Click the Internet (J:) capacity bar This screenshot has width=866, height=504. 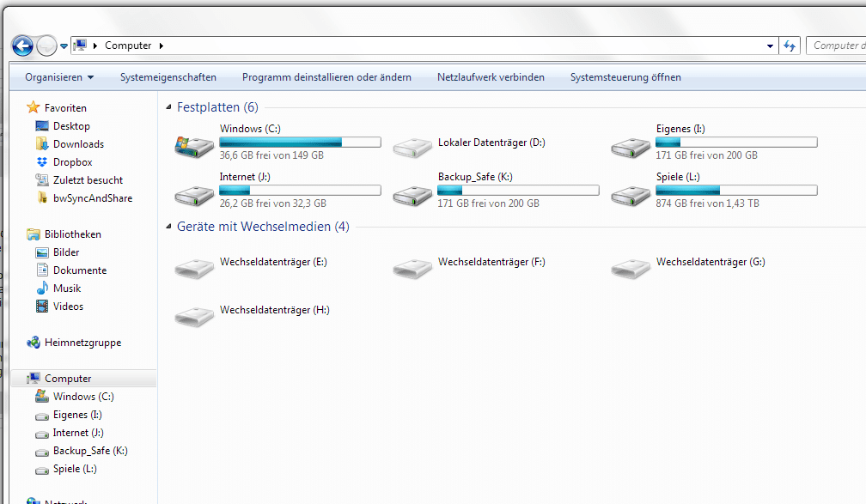[300, 191]
